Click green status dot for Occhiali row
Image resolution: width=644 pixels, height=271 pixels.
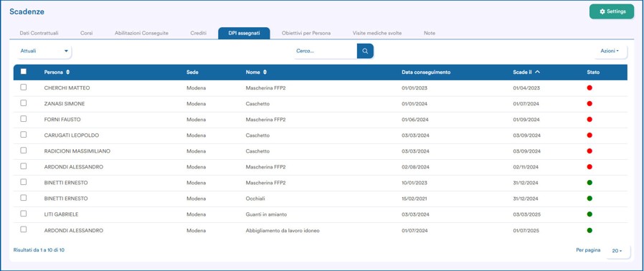(x=589, y=199)
